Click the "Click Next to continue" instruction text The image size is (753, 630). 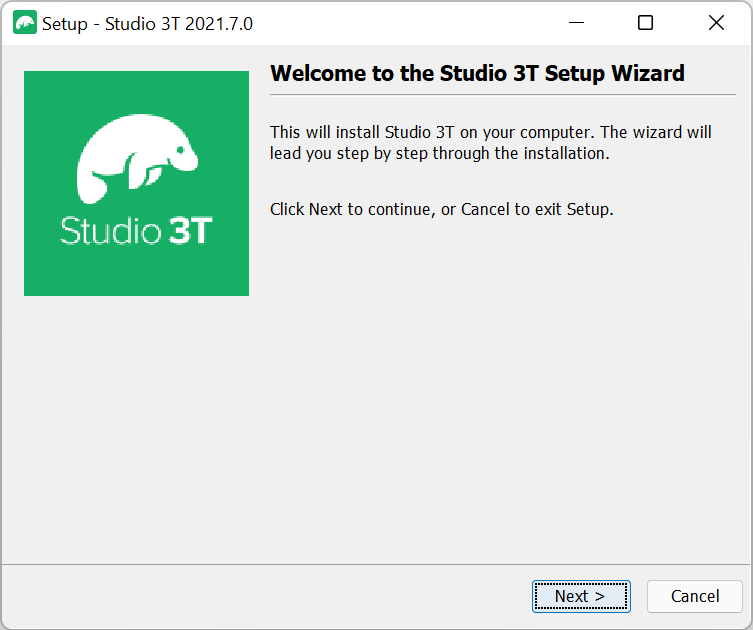(x=442, y=209)
